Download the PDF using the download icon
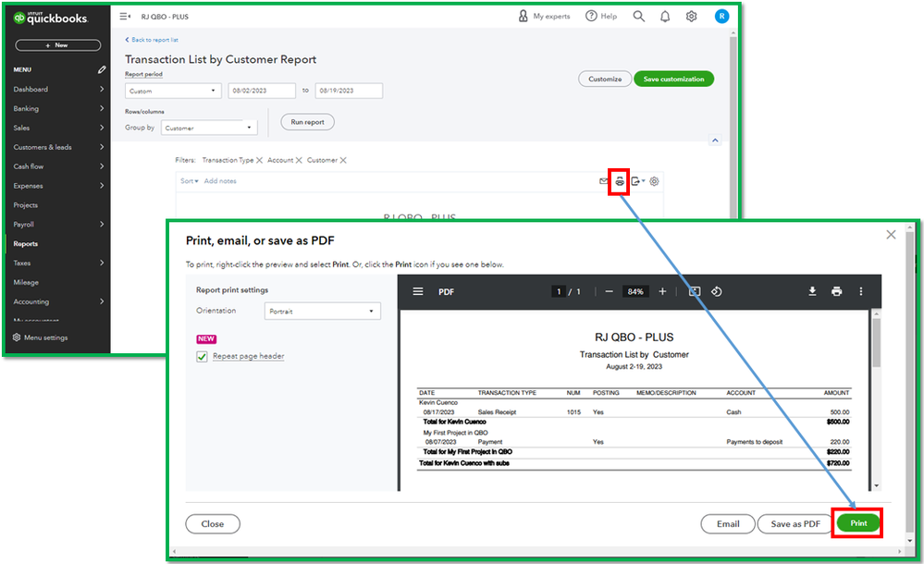This screenshot has width=924, height=564. (812, 291)
